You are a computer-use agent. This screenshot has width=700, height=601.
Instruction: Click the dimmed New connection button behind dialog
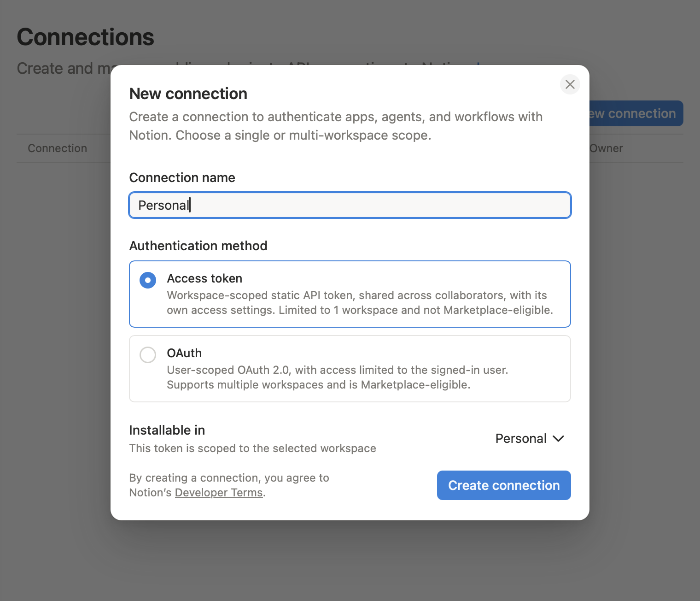tap(636, 113)
